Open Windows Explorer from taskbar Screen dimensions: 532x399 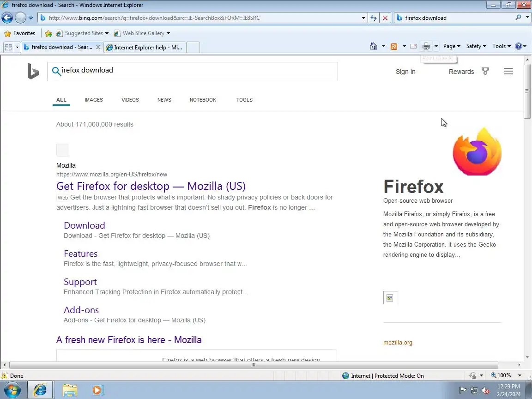pos(70,390)
